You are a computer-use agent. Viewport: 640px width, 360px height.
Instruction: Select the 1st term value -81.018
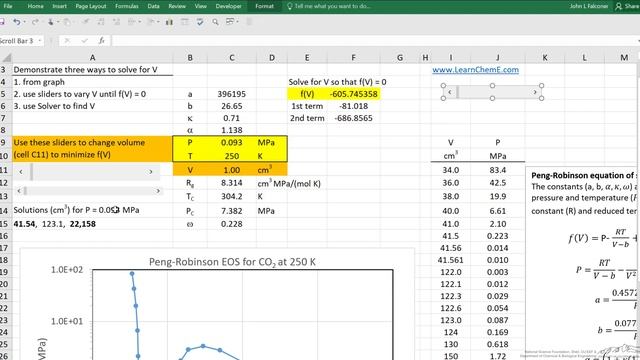[x=353, y=106]
